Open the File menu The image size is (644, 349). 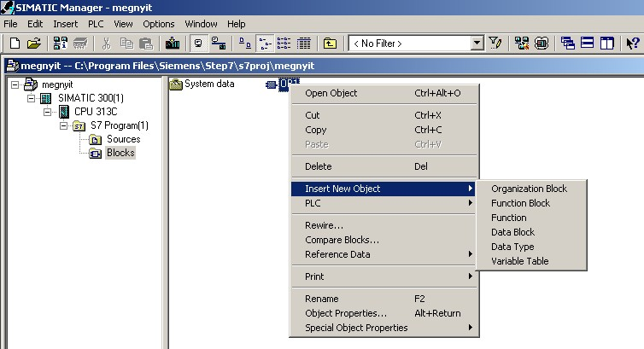11,24
